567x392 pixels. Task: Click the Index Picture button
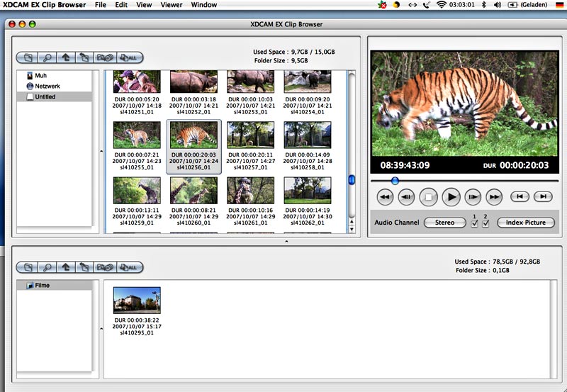click(525, 223)
